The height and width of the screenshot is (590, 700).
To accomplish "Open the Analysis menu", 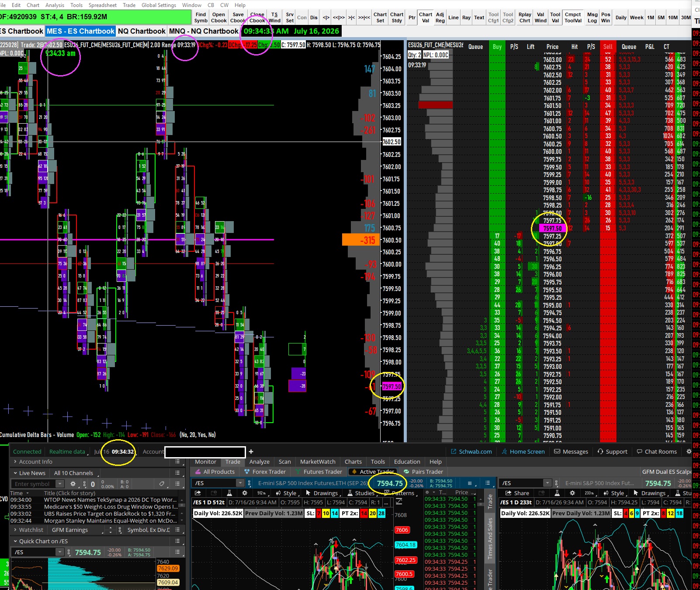I will pyautogui.click(x=55, y=5).
